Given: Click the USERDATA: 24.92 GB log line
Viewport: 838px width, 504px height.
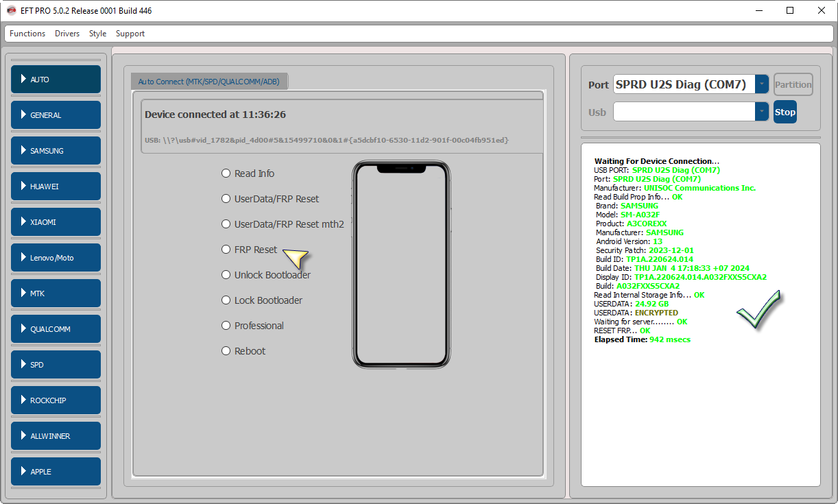Looking at the screenshot, I should pos(631,304).
